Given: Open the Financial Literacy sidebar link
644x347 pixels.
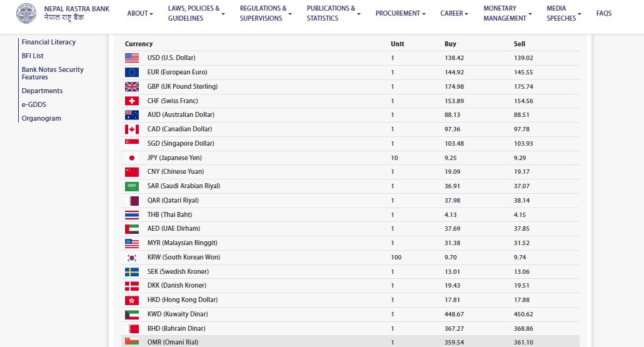Looking at the screenshot, I should (49, 42).
